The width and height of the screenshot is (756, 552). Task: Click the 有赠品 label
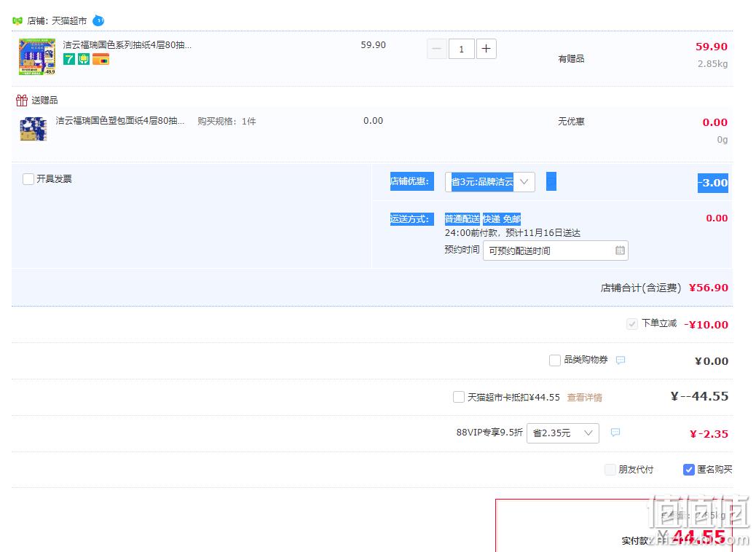click(571, 59)
